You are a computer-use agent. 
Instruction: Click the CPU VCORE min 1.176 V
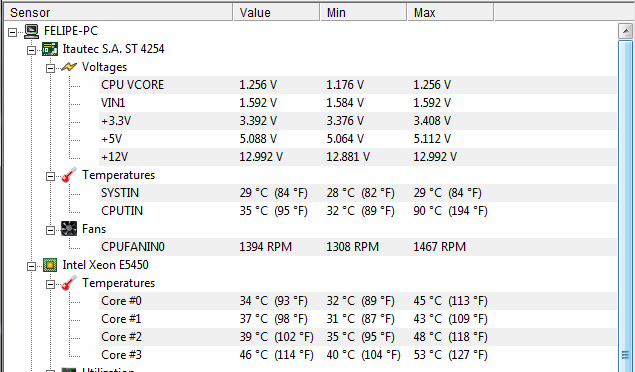pos(345,85)
